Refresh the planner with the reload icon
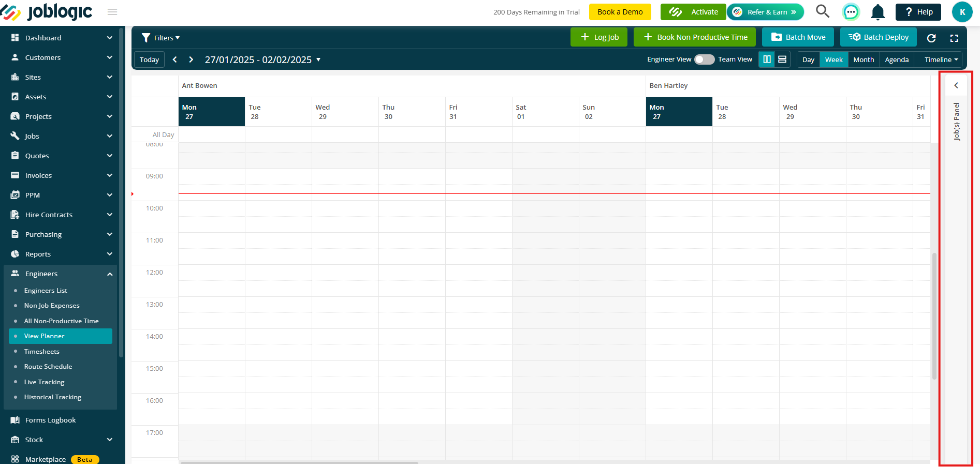Viewport: 980px width, 467px height. [x=931, y=38]
